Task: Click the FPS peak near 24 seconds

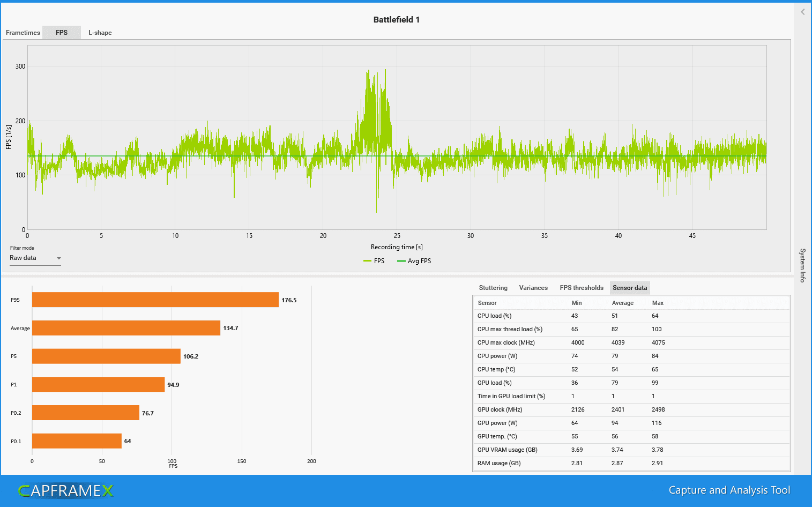Action: [385, 70]
